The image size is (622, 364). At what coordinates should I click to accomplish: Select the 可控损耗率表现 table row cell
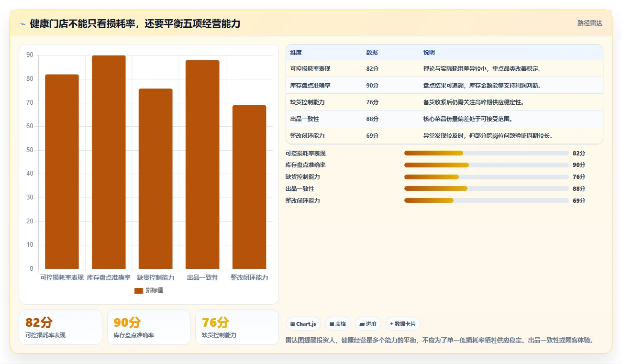[x=310, y=69]
